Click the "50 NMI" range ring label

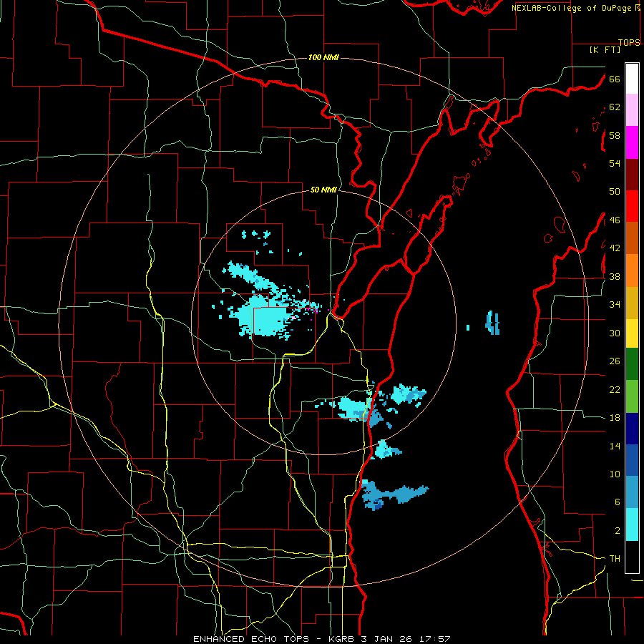323,190
